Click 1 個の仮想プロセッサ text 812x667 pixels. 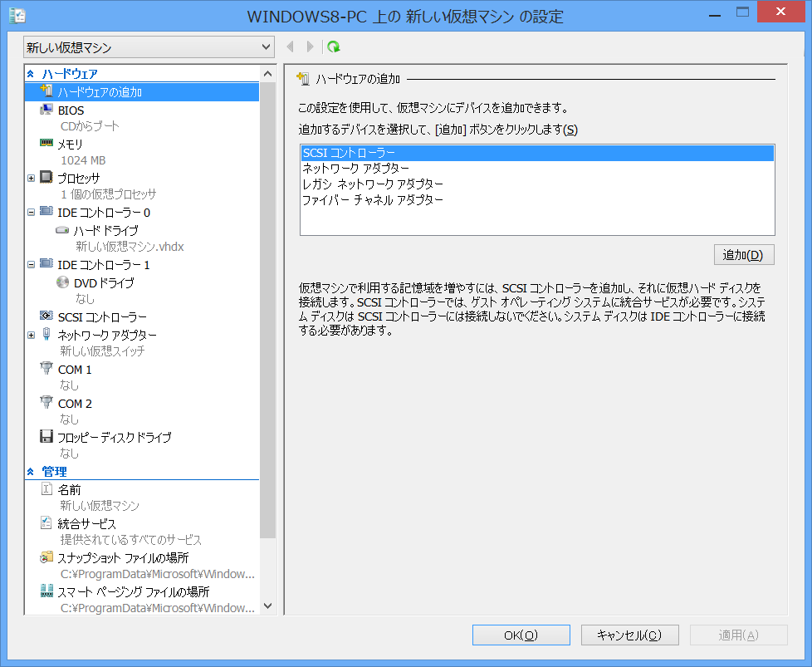[108, 194]
